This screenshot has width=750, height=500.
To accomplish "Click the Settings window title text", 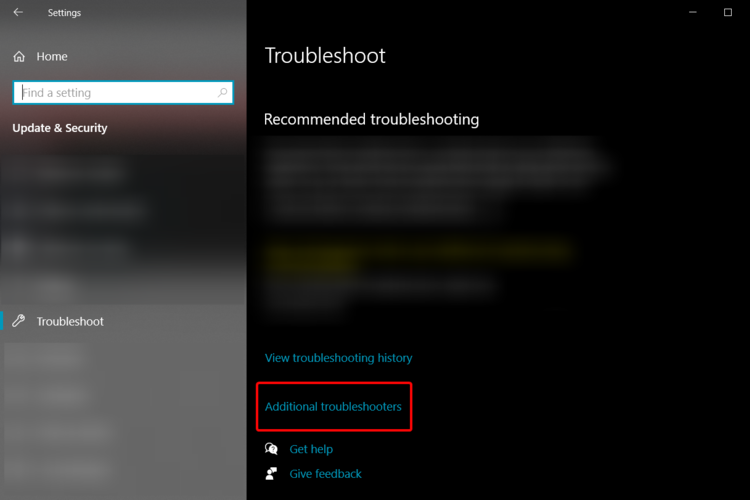I will (x=64, y=13).
